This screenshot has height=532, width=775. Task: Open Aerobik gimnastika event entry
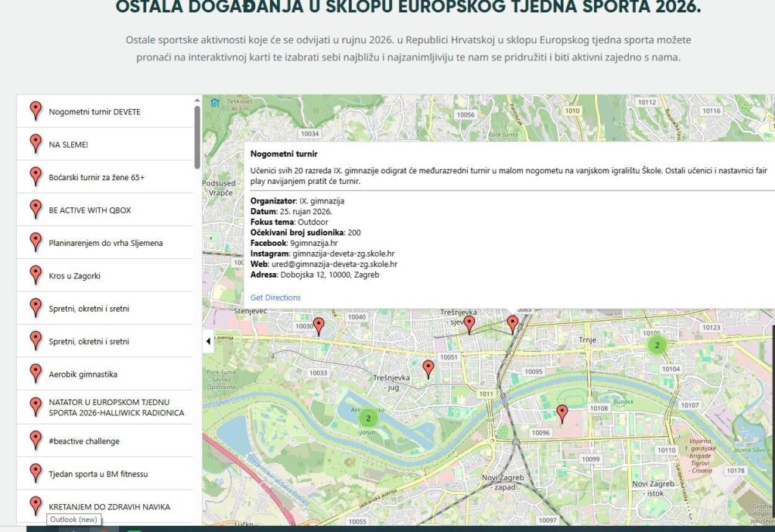coord(104,374)
